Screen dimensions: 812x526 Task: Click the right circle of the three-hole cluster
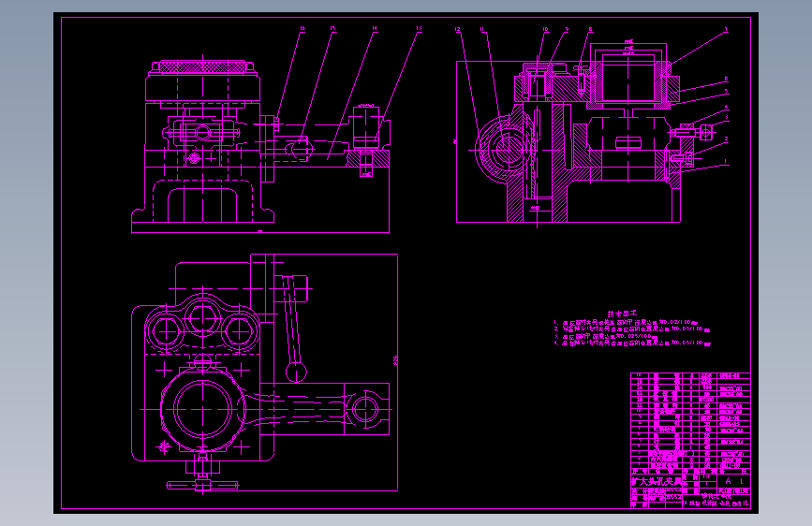(239, 332)
